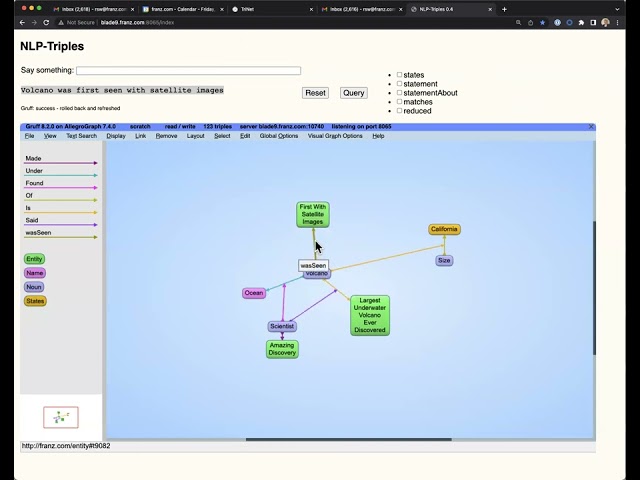This screenshot has height=480, width=640.
Task: Open the Link menu
Action: pos(140,136)
